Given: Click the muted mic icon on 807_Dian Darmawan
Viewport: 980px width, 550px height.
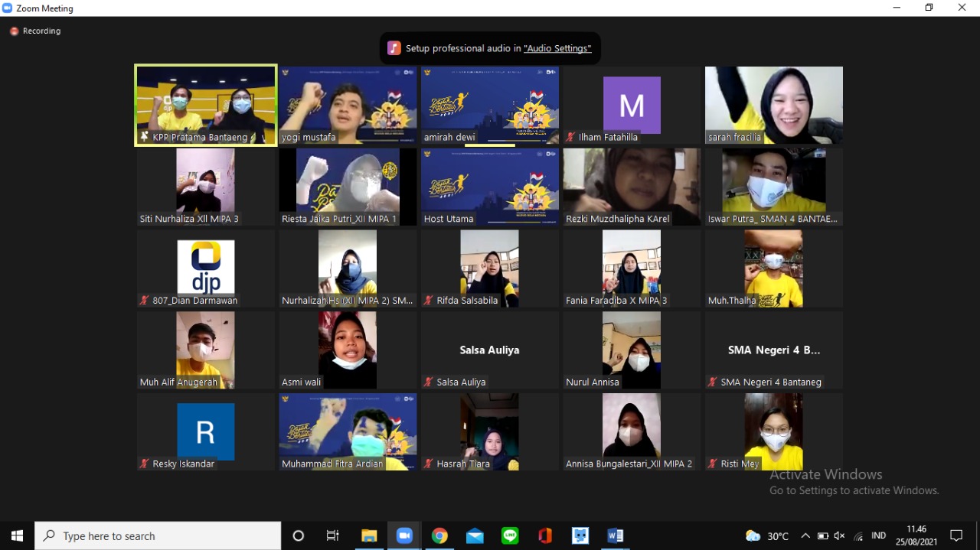Looking at the screenshot, I should point(144,301).
